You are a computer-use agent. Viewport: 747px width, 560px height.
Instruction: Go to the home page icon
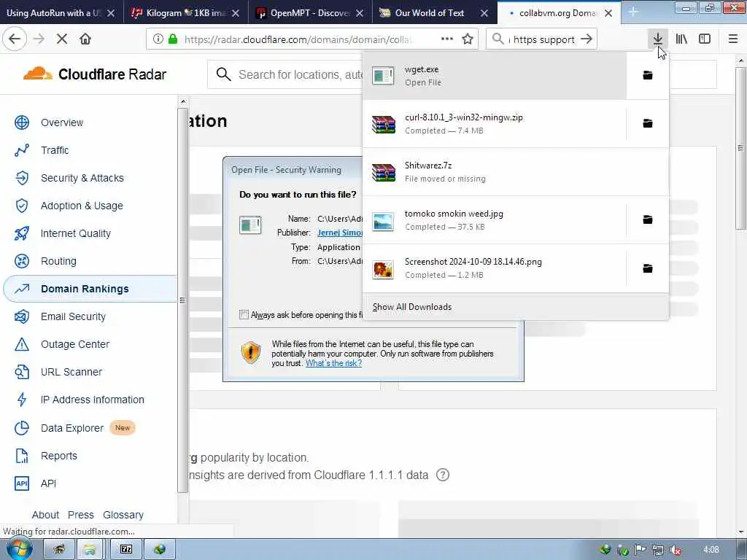point(85,39)
